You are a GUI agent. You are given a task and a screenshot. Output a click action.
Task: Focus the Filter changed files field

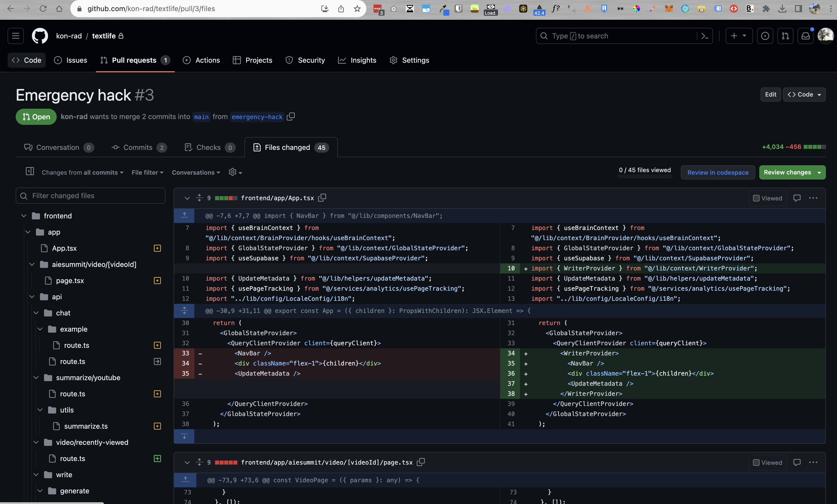91,196
